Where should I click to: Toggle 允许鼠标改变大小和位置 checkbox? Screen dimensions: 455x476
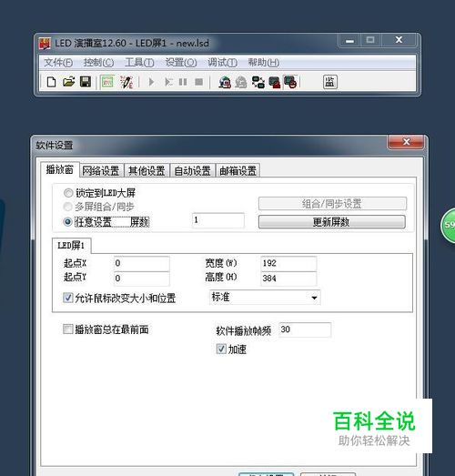[x=67, y=298]
